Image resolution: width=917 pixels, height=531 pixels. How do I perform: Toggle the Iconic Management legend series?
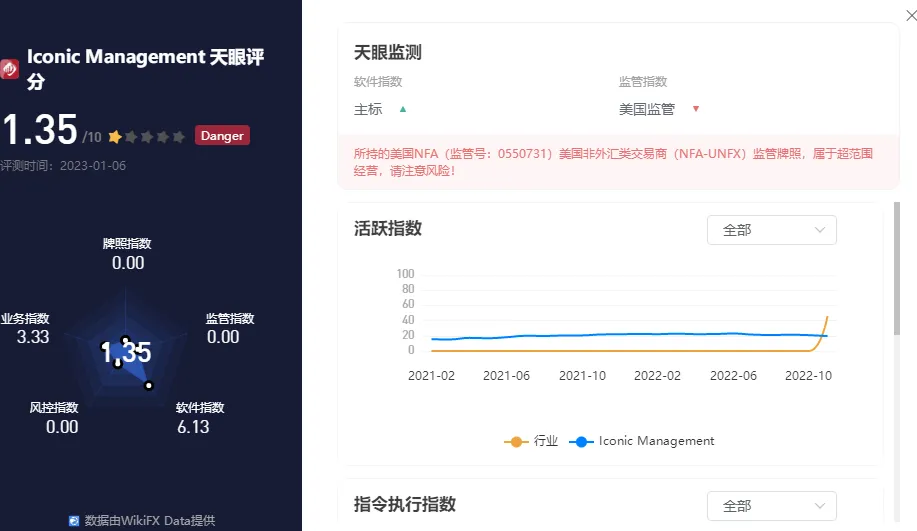tap(642, 441)
